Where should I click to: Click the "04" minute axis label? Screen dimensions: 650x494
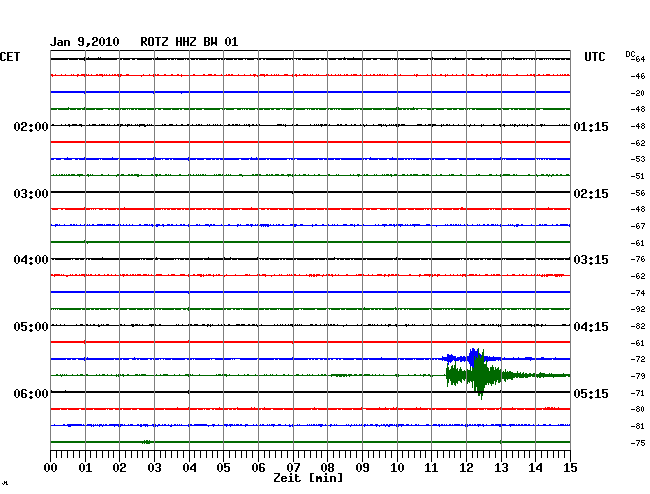(189, 468)
